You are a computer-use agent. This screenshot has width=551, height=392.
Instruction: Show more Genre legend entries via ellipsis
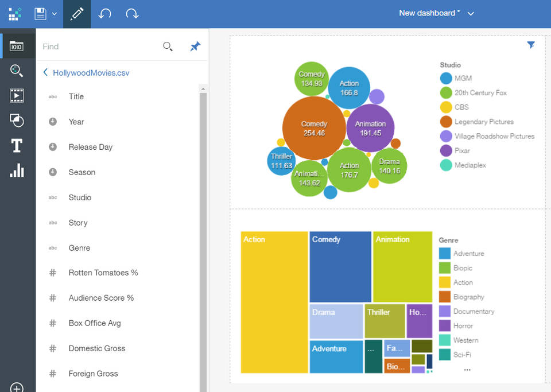tap(467, 370)
